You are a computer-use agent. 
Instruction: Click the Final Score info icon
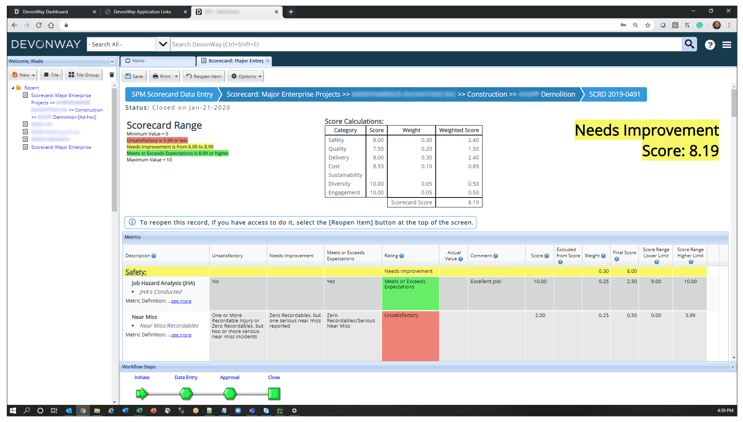point(616,259)
